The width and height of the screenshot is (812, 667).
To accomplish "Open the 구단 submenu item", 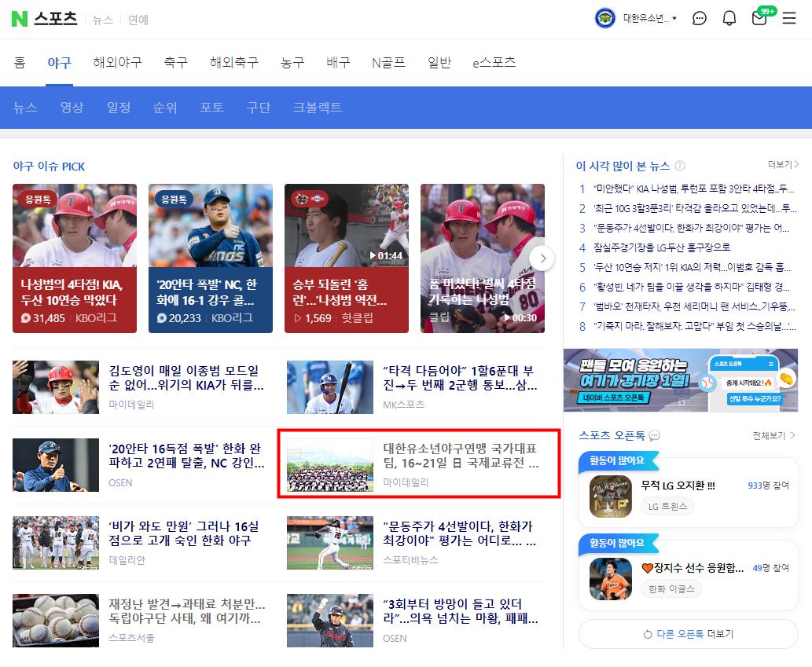I will 259,107.
